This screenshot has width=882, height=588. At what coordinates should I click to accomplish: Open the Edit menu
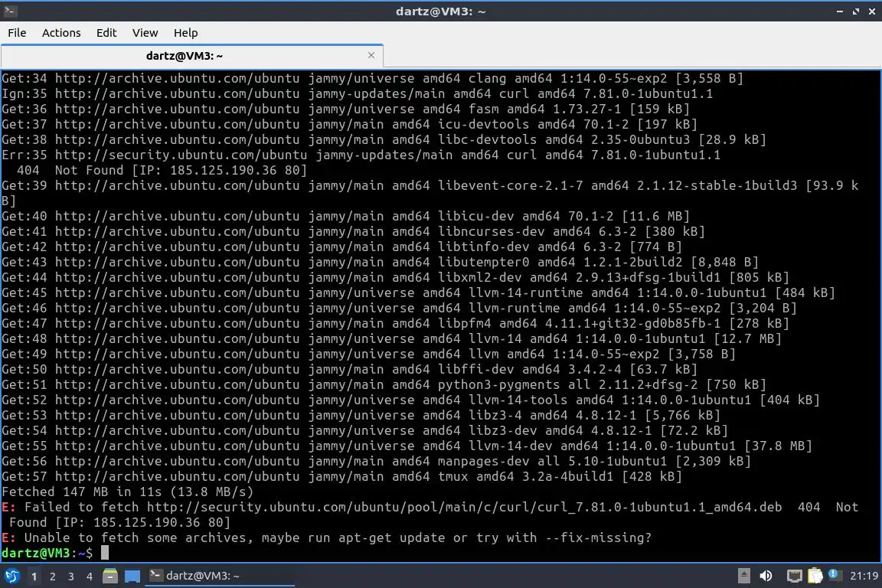tap(106, 33)
